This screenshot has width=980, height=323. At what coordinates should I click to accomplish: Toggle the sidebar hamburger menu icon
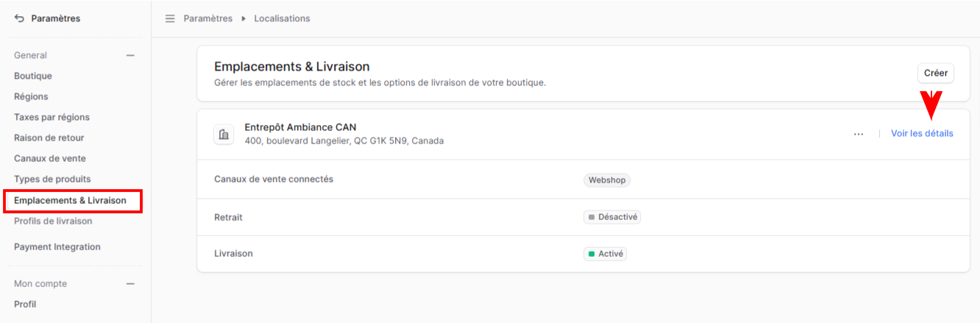[170, 18]
